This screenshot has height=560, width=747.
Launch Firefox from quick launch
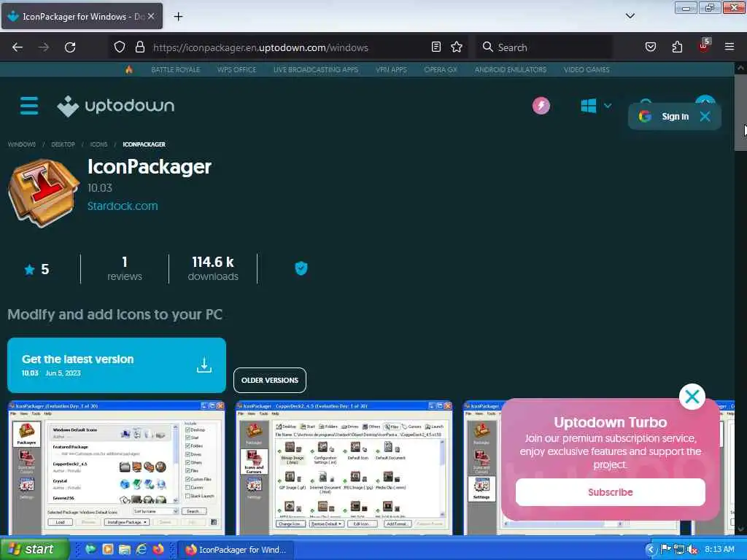[x=158, y=549]
